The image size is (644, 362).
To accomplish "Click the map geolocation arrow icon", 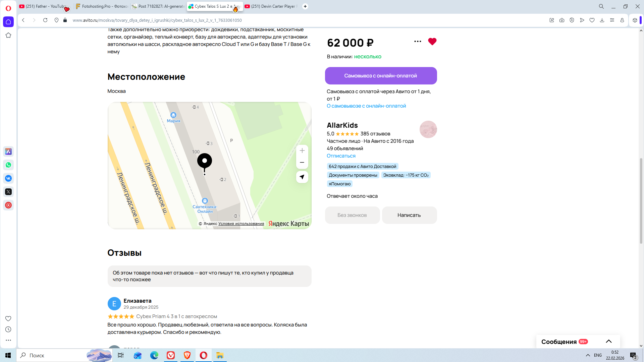I will (x=302, y=177).
